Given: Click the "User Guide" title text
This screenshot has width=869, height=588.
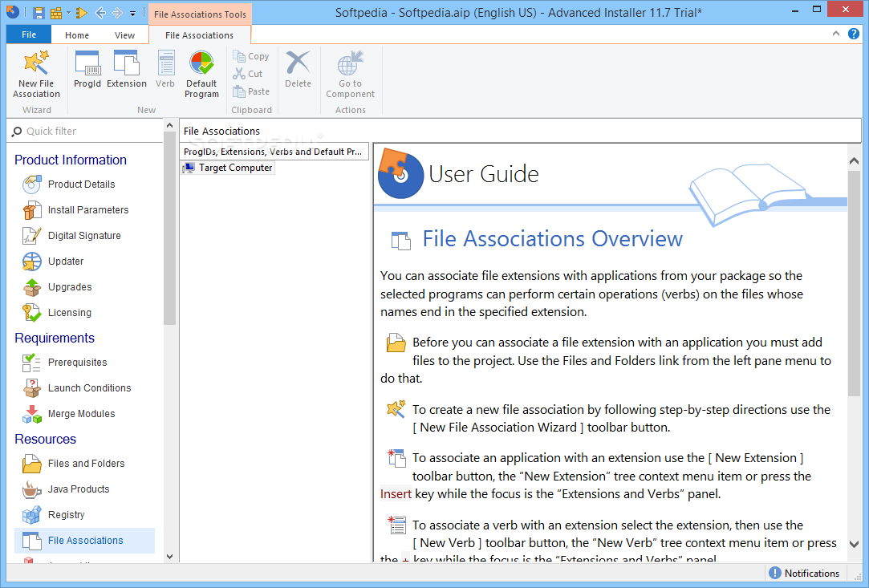Looking at the screenshot, I should [x=484, y=174].
